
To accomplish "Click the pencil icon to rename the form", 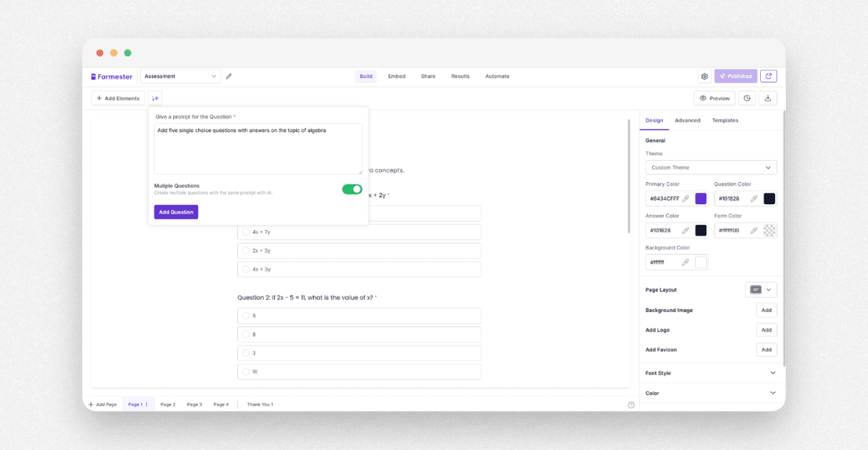I will 229,76.
